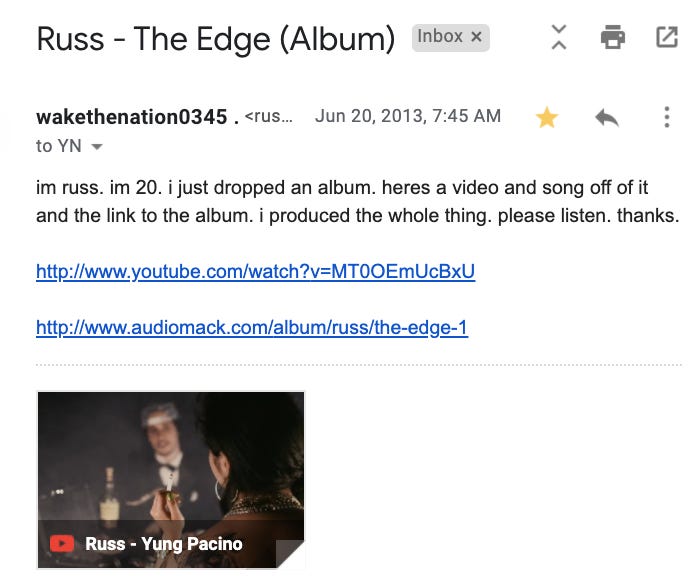The image size is (692, 576).
Task: Collapse all messages with the arrows icon
Action: [559, 37]
